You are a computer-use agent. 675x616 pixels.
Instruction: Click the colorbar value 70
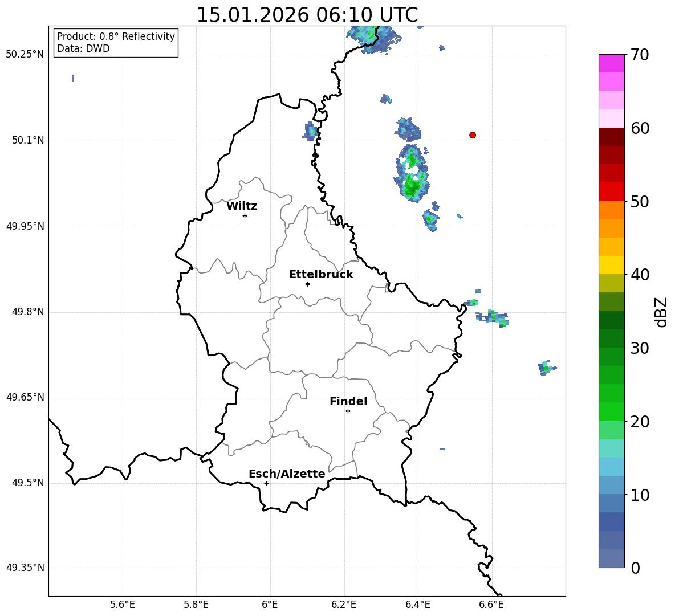pos(640,55)
